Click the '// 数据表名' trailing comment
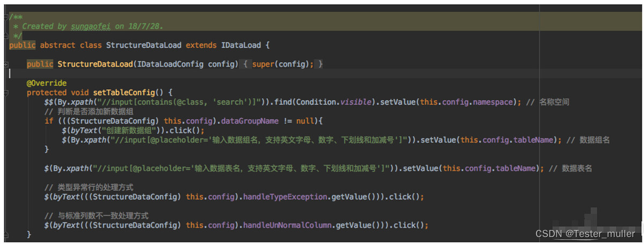This screenshot has width=644, height=244. tap(571, 168)
